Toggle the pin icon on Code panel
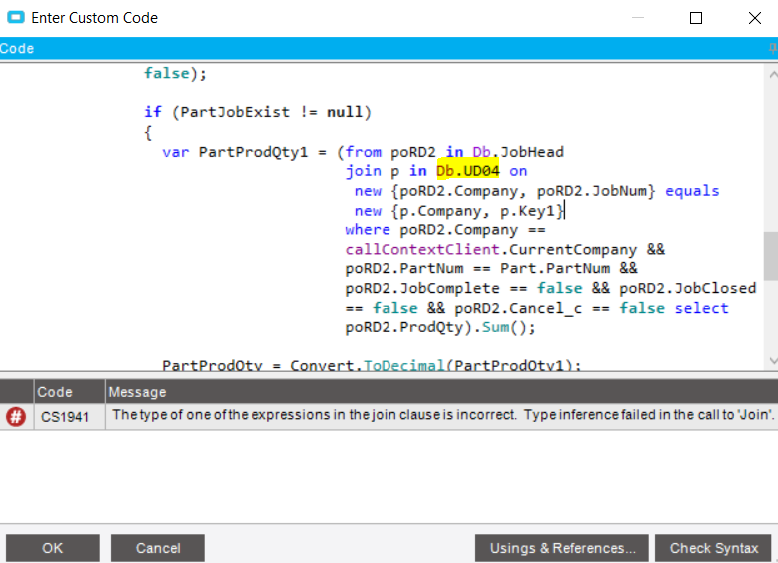 (x=773, y=48)
